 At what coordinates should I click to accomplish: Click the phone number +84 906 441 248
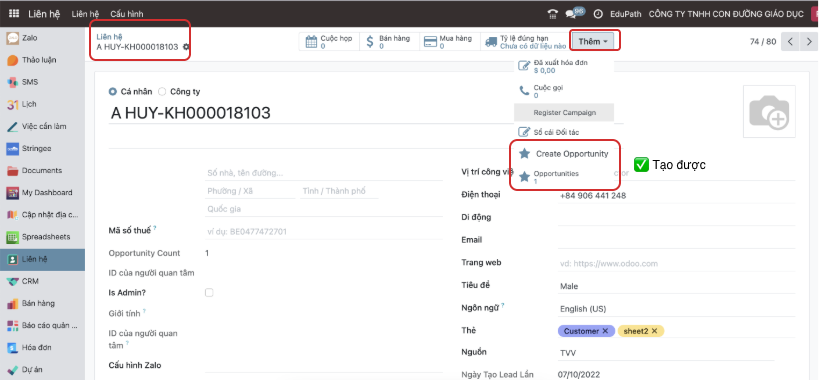click(x=593, y=196)
